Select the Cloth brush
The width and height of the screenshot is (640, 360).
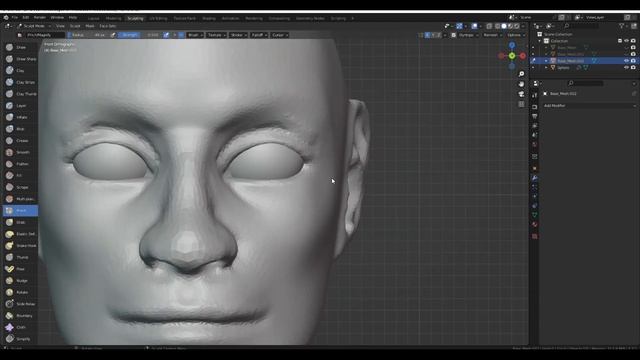pos(20,327)
